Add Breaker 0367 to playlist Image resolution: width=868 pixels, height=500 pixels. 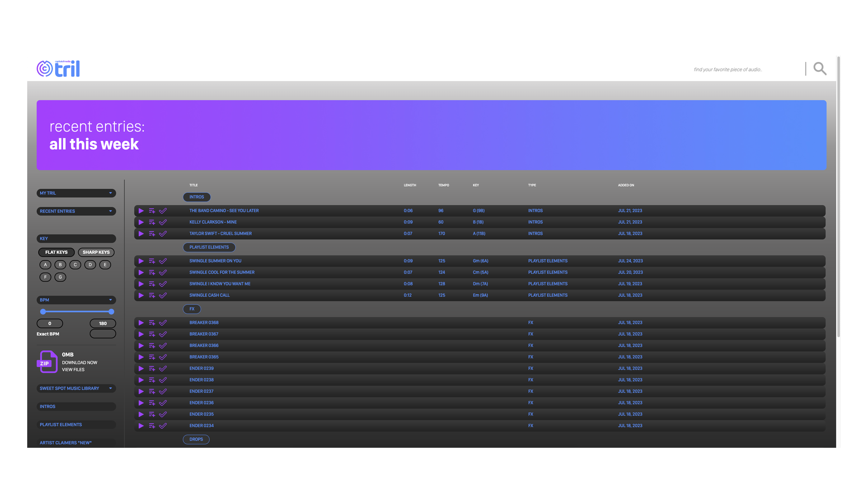pyautogui.click(x=152, y=334)
